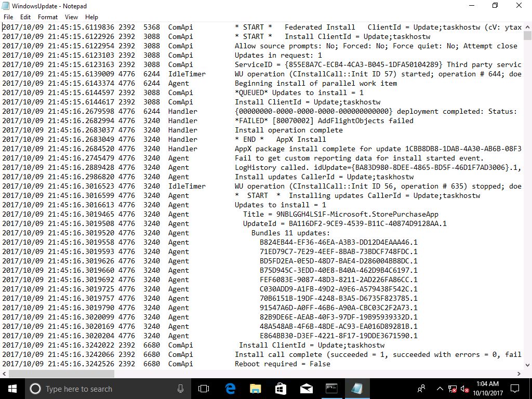This screenshot has height=399, width=532.
Task: Click the "Allow source prompts: No" line
Action: (x=376, y=46)
